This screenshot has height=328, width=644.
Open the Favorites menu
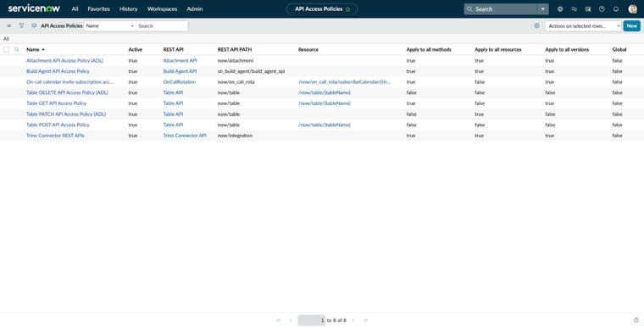98,9
